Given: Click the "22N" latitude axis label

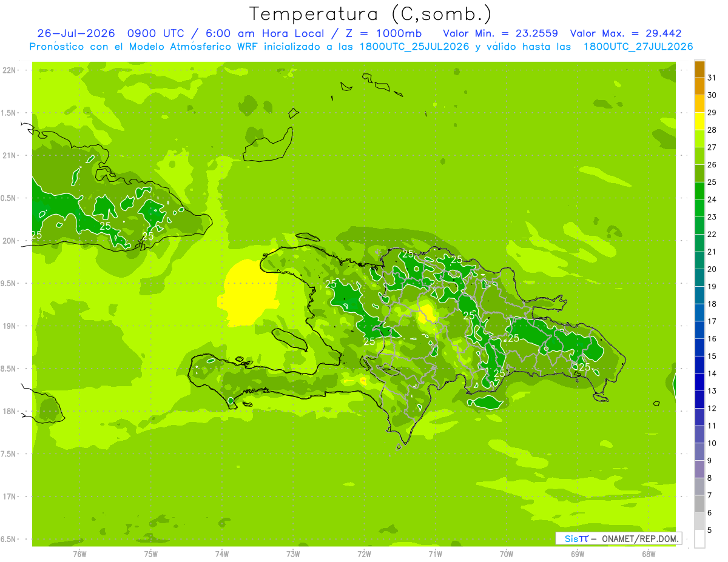Looking at the screenshot, I should [10, 70].
